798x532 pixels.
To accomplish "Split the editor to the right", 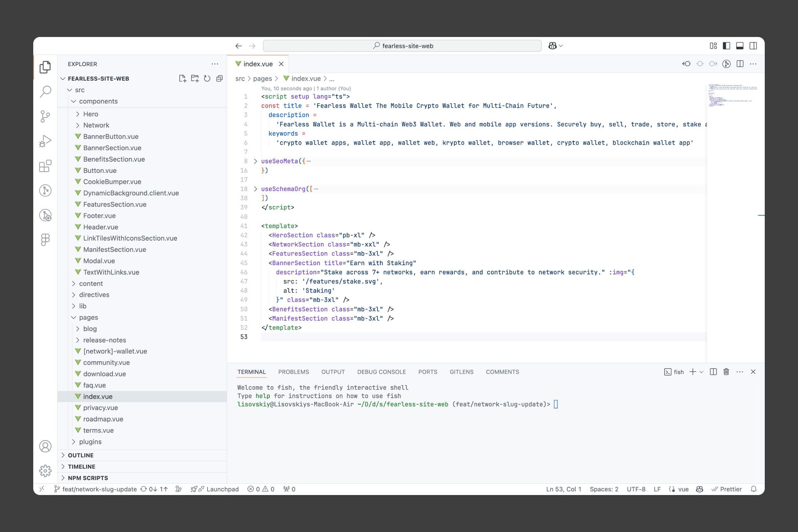I will [x=740, y=64].
